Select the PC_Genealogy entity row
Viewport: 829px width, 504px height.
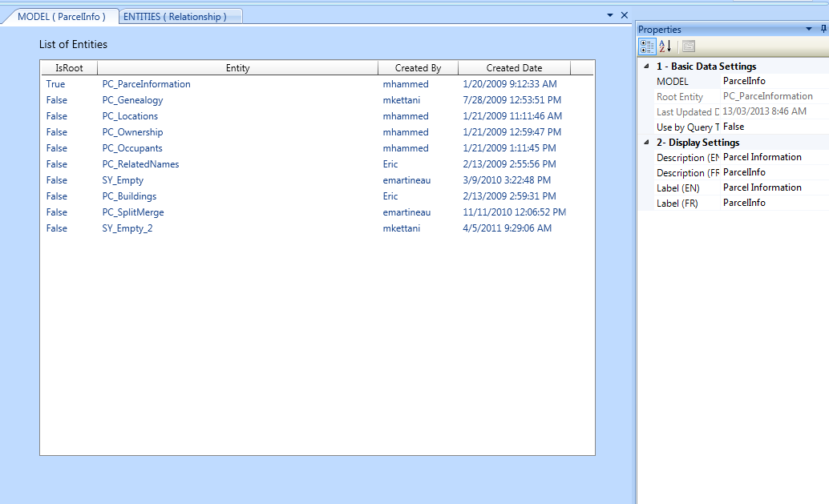(132, 100)
